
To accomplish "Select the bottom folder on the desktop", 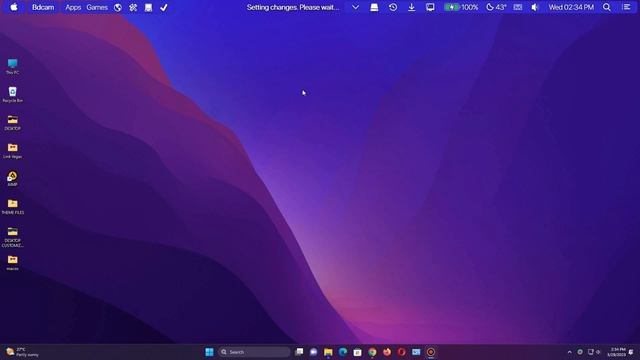I will 12,262.
